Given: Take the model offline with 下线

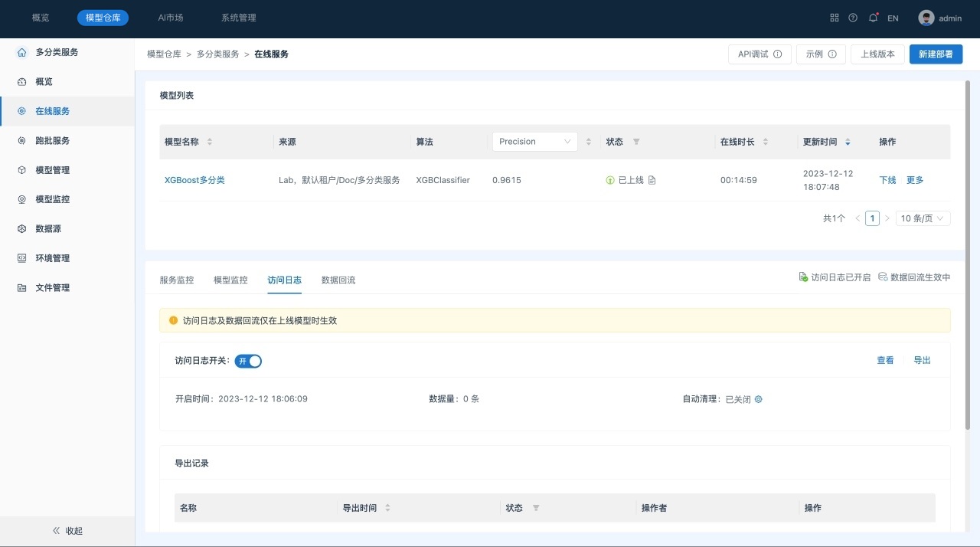Looking at the screenshot, I should click(887, 180).
